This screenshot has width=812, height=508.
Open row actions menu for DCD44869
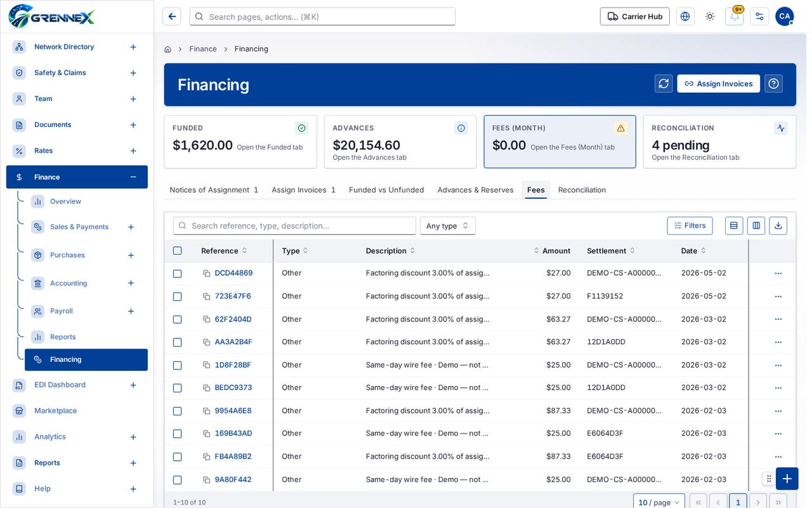click(778, 274)
